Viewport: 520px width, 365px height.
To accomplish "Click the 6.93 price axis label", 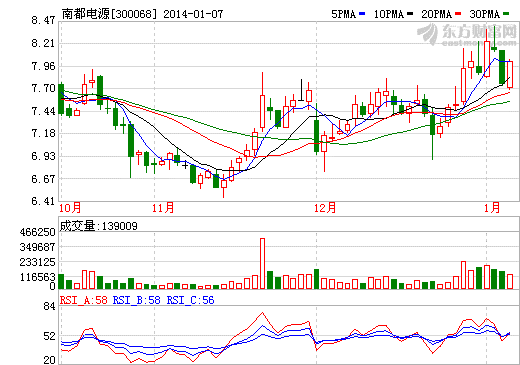I will coord(43,156).
